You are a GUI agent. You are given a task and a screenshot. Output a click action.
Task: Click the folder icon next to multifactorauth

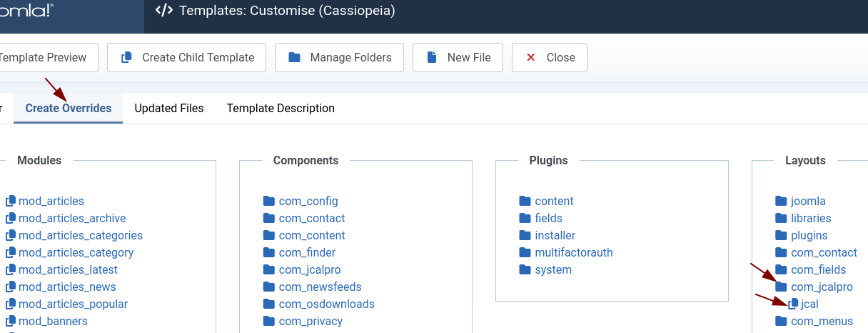point(525,253)
